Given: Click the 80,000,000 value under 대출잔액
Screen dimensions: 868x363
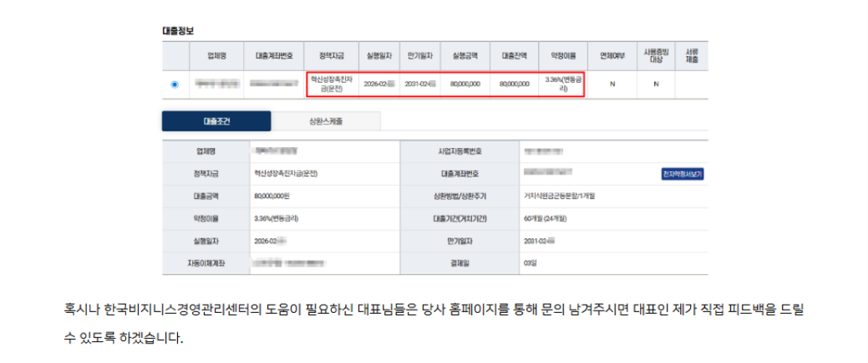Looking at the screenshot, I should 515,84.
